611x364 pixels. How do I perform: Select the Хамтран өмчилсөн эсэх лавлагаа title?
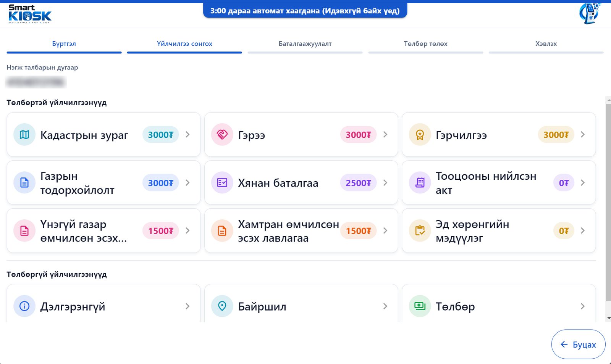[x=288, y=231]
